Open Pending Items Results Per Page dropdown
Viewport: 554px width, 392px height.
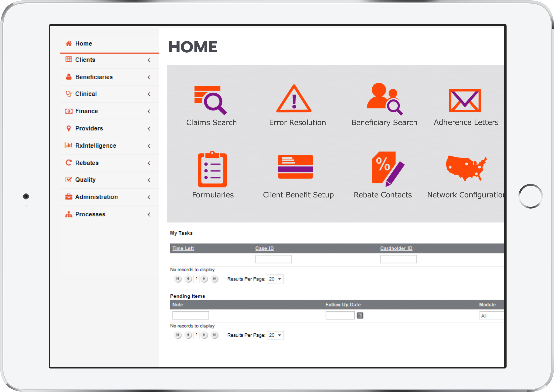[x=275, y=335]
